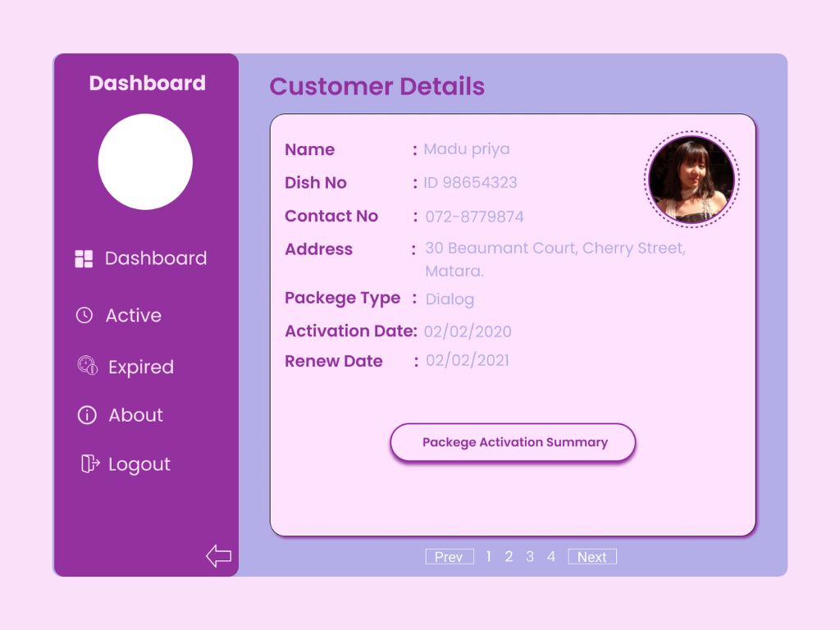Click the Contact No label
This screenshot has width=840, height=630.
pyautogui.click(x=331, y=216)
